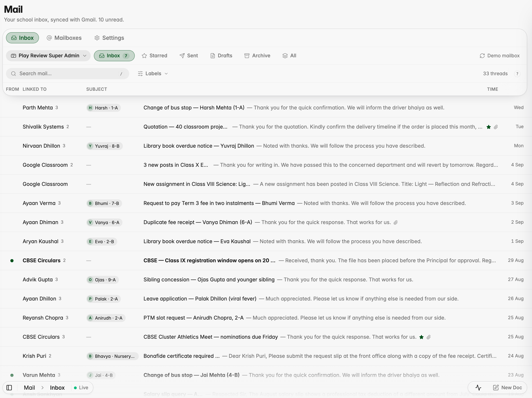Click Mail in the breadcrumb
The height and width of the screenshot is (398, 532).
pyautogui.click(x=29, y=388)
